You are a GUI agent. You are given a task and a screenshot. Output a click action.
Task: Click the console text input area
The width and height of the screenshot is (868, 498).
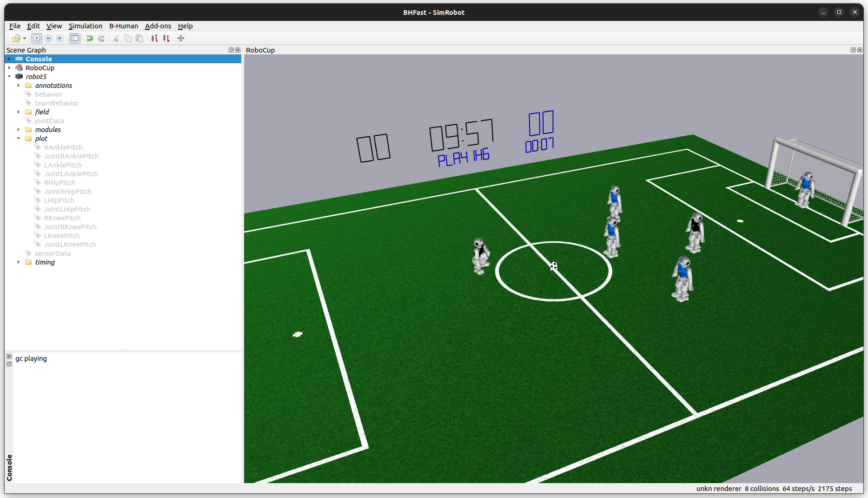[x=126, y=418]
